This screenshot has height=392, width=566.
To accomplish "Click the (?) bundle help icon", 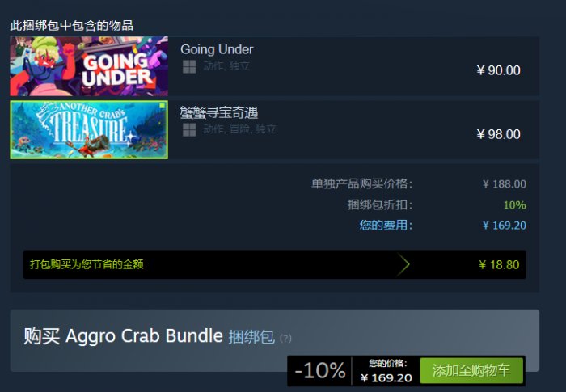I will click(x=285, y=339).
